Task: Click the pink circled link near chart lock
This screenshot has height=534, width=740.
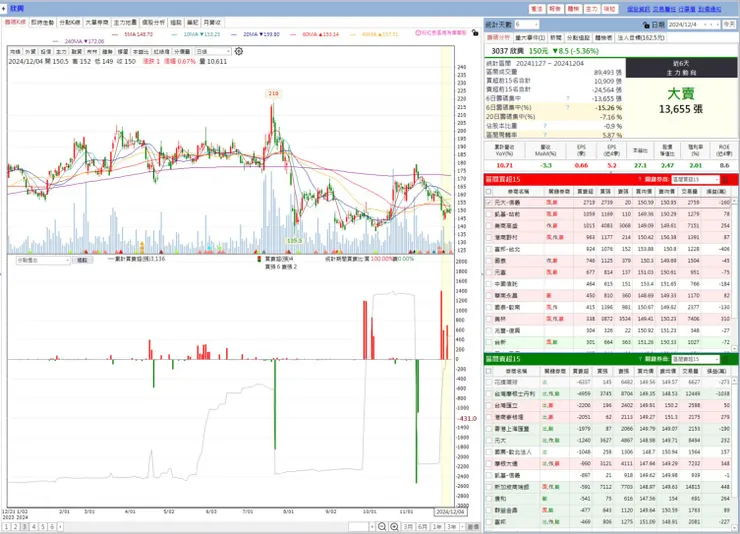Action: 441,33
